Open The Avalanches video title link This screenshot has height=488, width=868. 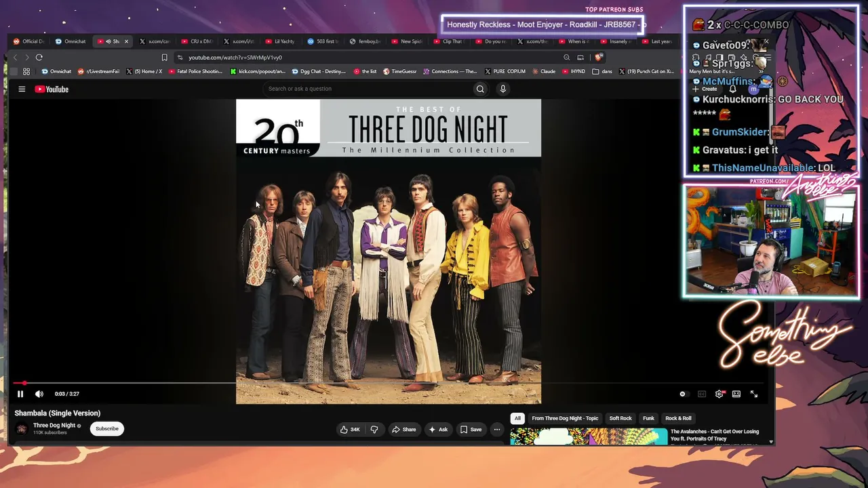pos(715,435)
